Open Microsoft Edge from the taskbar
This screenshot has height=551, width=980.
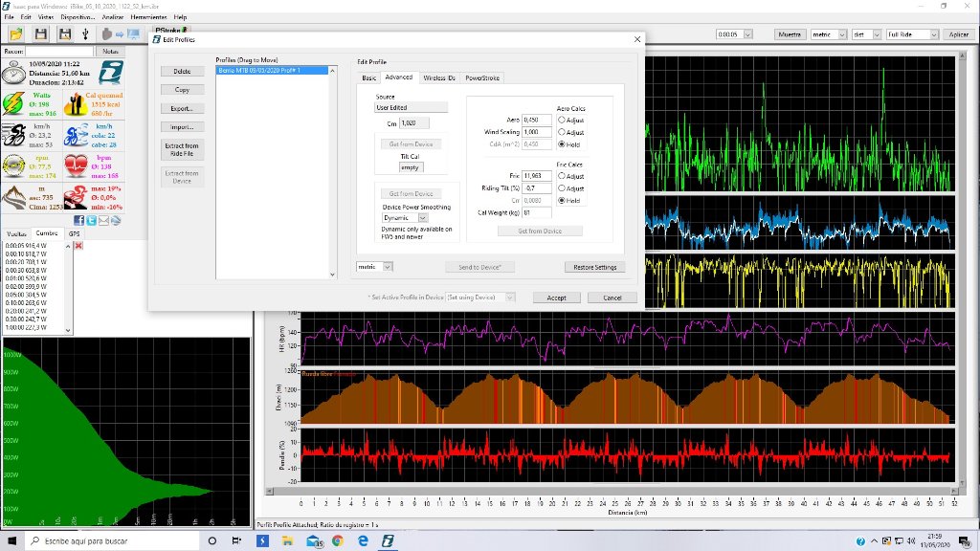363,541
